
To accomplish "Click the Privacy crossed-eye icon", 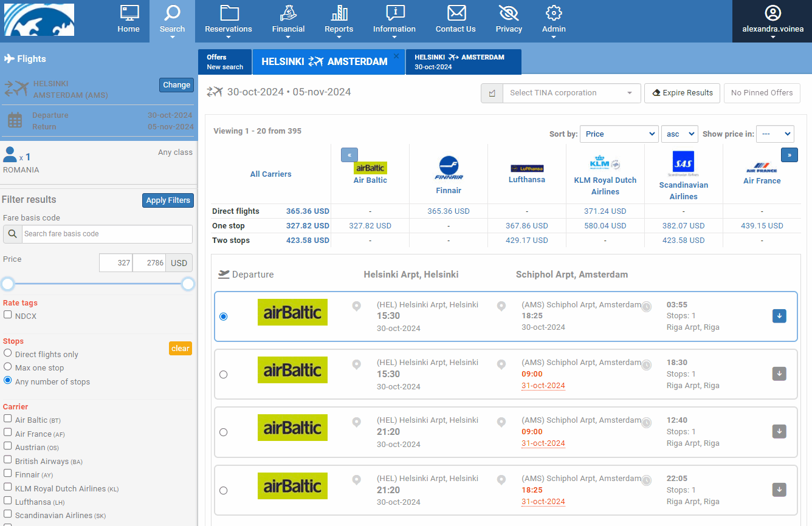I will point(509,13).
